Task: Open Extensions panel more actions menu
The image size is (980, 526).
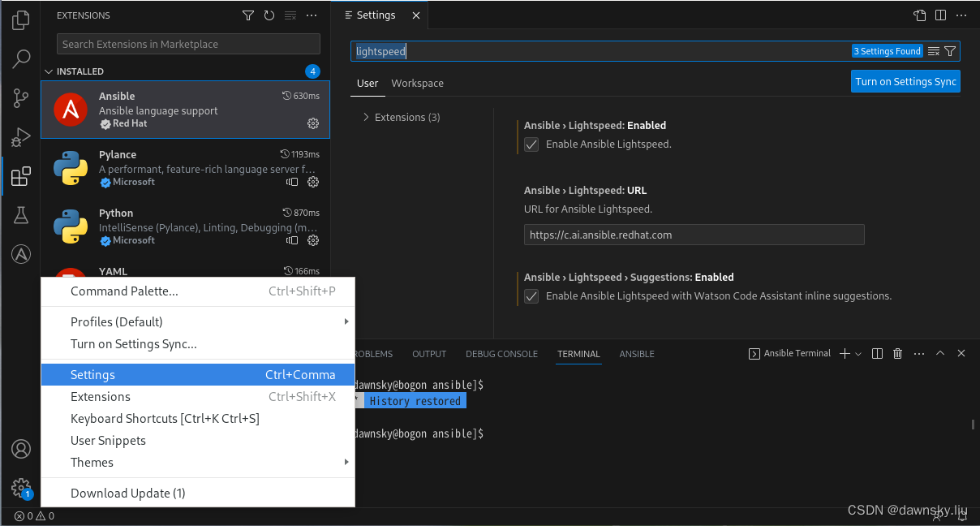Action: [312, 15]
